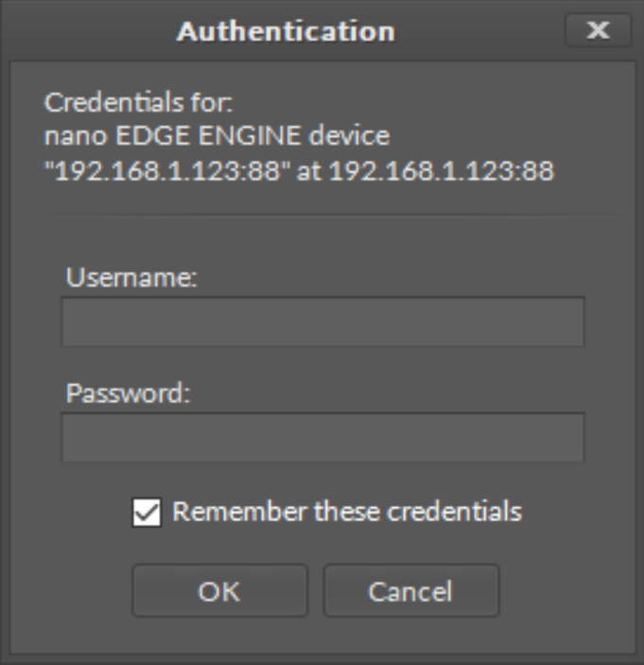Click the "Remember these credentials" label text
The height and width of the screenshot is (665, 644).
coord(347,512)
